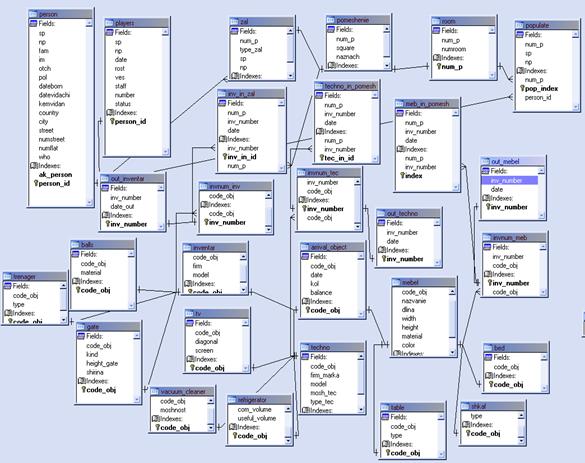Click the person table title icon
The height and width of the screenshot is (463, 585).
(x=33, y=14)
